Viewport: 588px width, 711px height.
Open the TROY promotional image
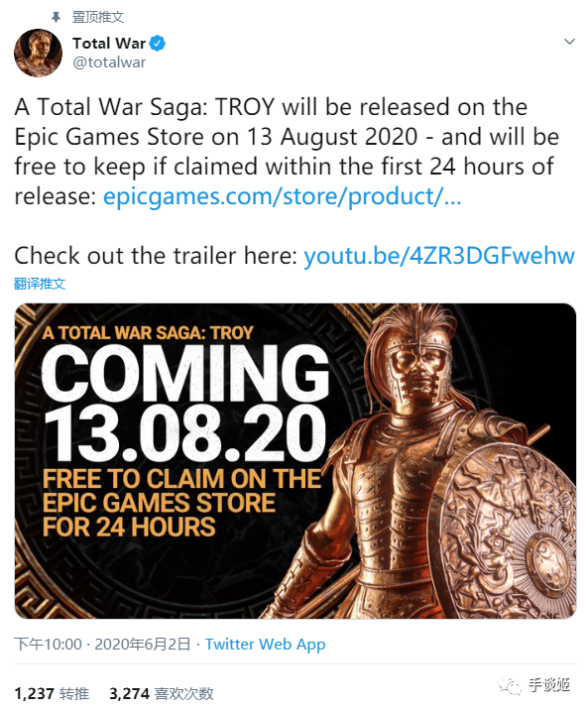295,461
